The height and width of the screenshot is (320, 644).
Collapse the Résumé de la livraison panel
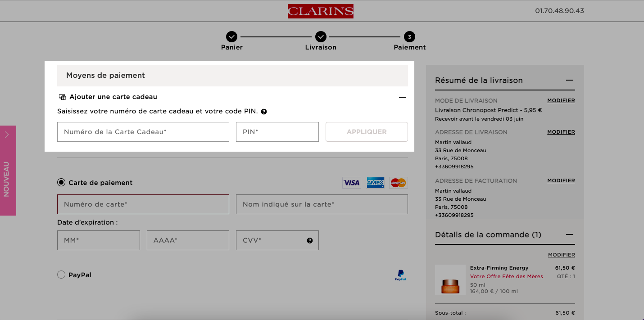[x=570, y=80]
